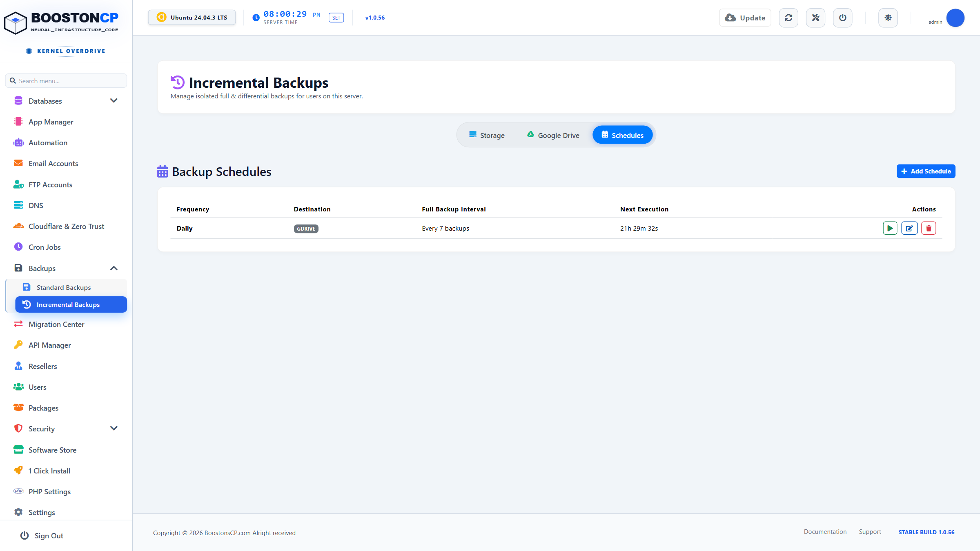
Task: Click the v1.0.56 version label
Action: pyautogui.click(x=375, y=18)
